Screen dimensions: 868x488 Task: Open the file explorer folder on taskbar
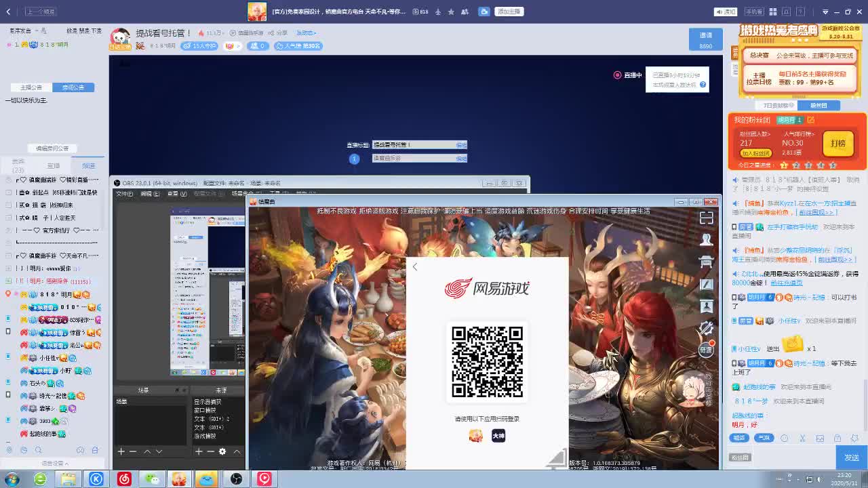(x=68, y=479)
